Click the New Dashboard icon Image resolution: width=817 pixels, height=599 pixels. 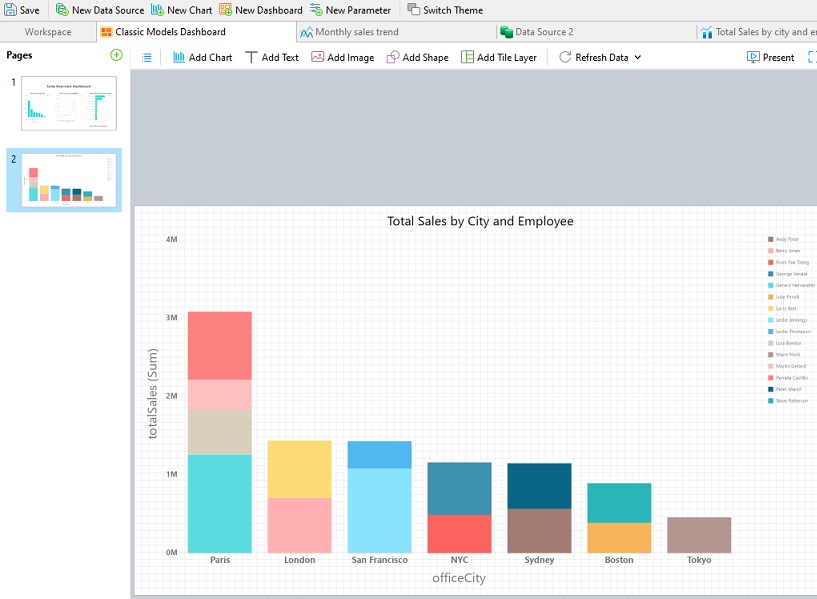tap(226, 10)
